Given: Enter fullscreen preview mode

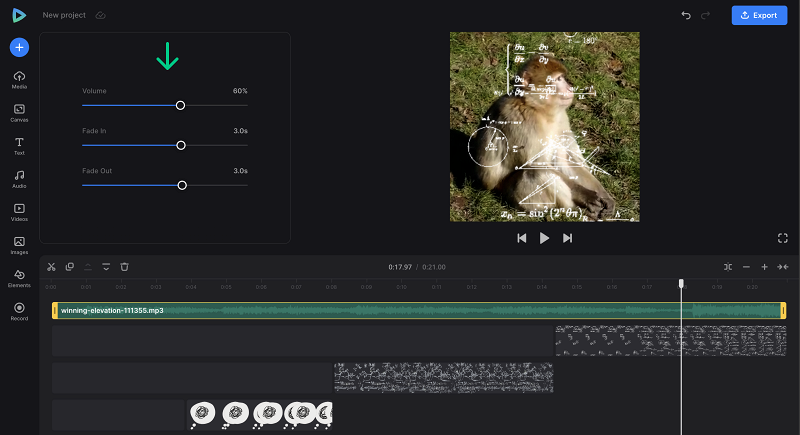Looking at the screenshot, I should tap(783, 238).
